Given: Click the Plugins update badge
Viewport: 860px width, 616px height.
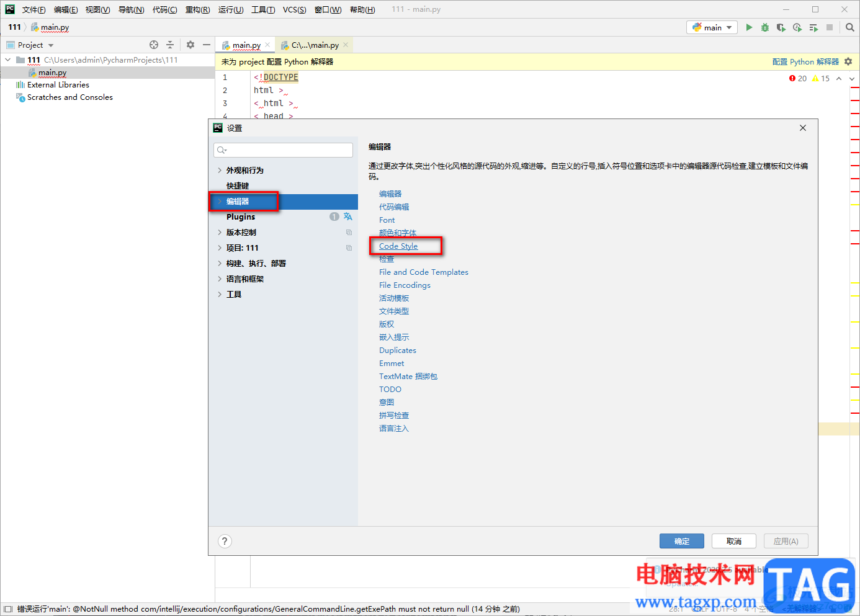Looking at the screenshot, I should click(334, 216).
